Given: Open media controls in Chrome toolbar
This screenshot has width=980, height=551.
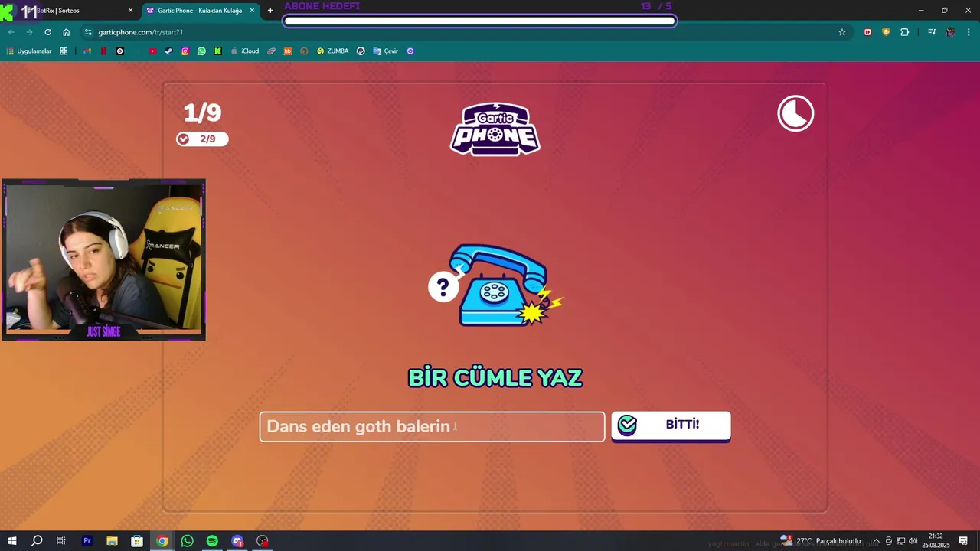Looking at the screenshot, I should click(932, 32).
